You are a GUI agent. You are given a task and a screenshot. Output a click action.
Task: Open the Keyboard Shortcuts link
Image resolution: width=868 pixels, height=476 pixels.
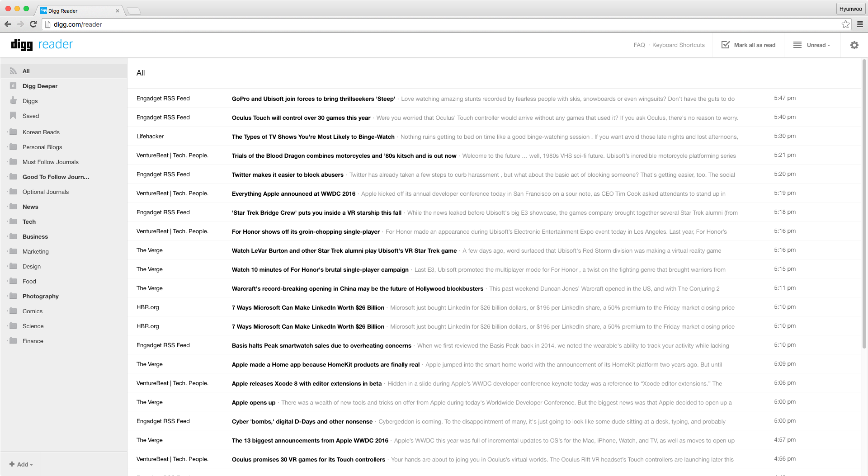[x=678, y=45]
